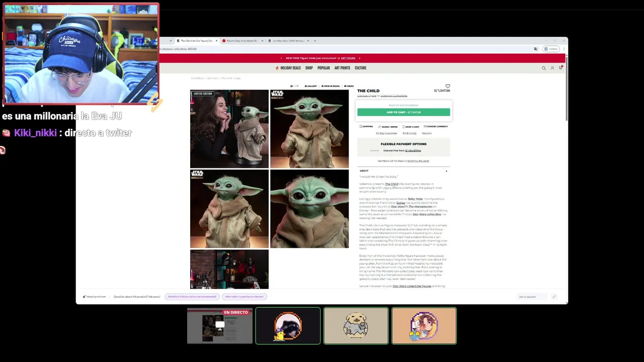Open the site search magnifier icon
The width and height of the screenshot is (644, 362).
[543, 68]
